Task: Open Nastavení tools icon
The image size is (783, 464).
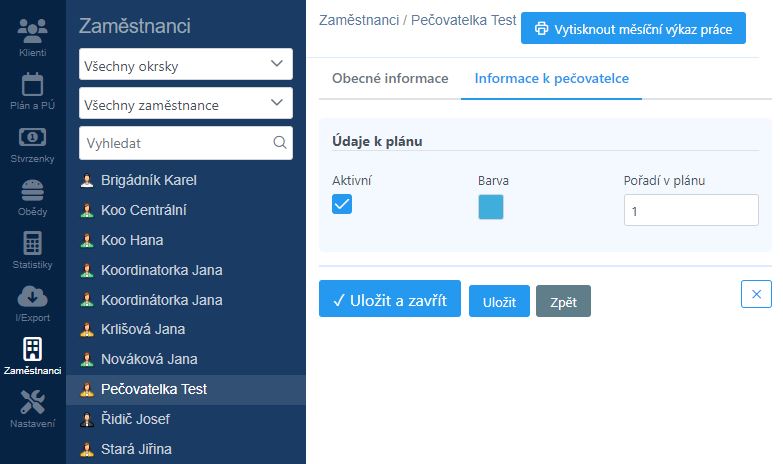Action: tap(32, 402)
